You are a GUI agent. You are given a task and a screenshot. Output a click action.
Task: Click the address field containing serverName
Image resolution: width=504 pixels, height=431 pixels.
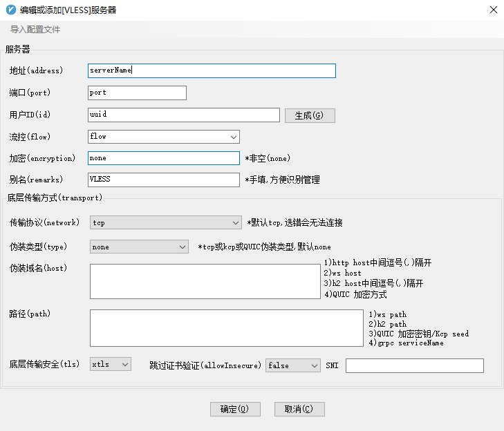tap(212, 70)
